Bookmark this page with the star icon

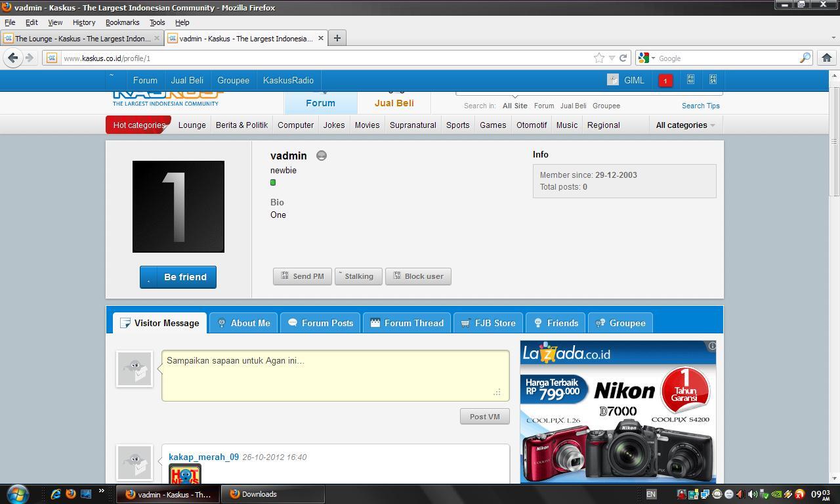pos(599,58)
